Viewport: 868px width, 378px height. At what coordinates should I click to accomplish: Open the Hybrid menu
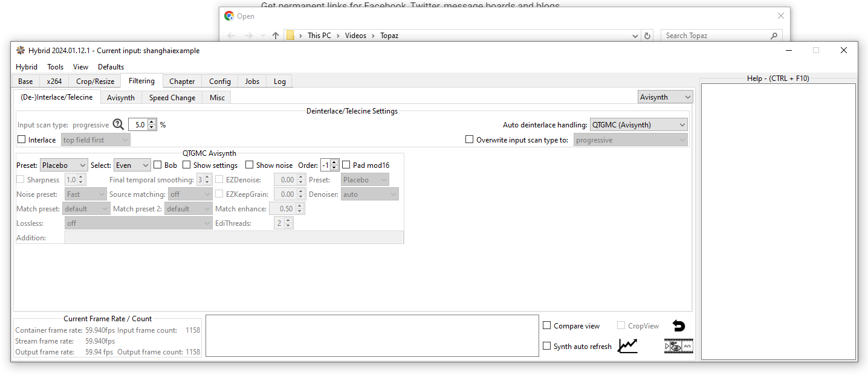27,67
